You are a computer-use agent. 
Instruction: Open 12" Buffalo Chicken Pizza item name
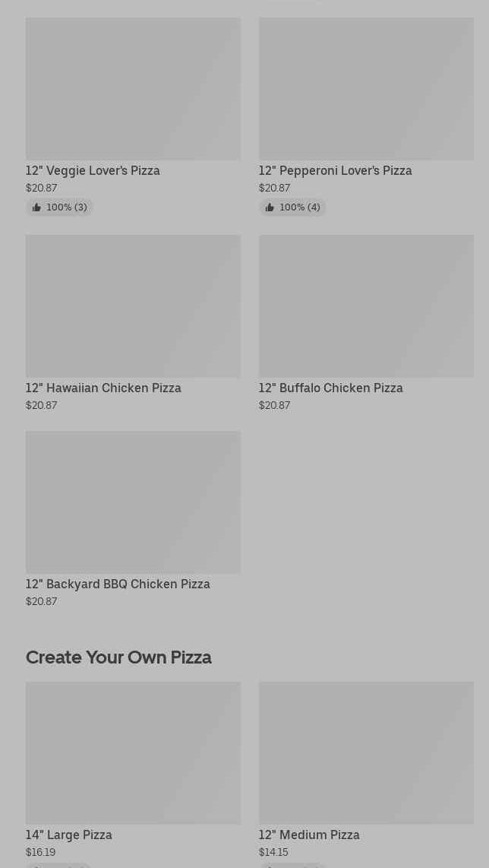(x=331, y=388)
